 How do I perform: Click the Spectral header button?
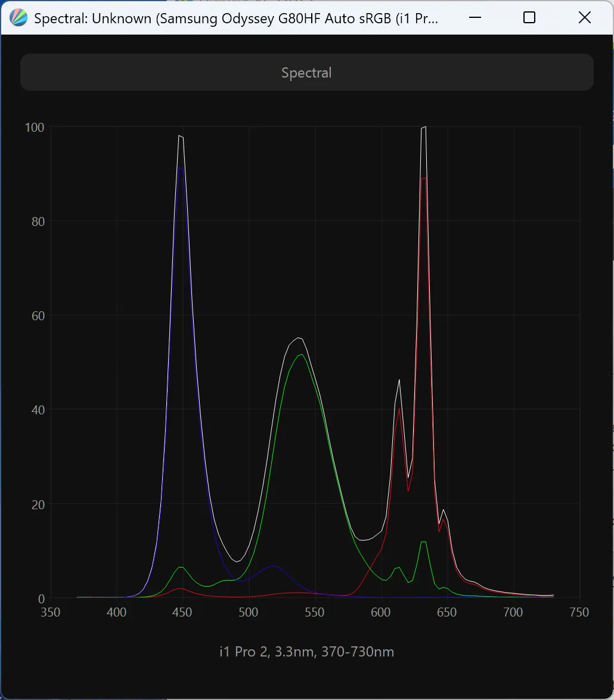(306, 72)
